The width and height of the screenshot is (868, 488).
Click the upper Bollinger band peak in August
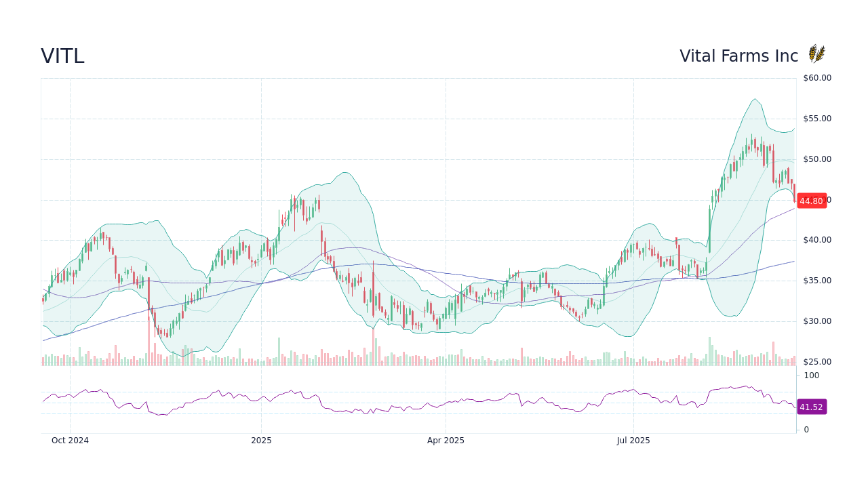click(754, 100)
